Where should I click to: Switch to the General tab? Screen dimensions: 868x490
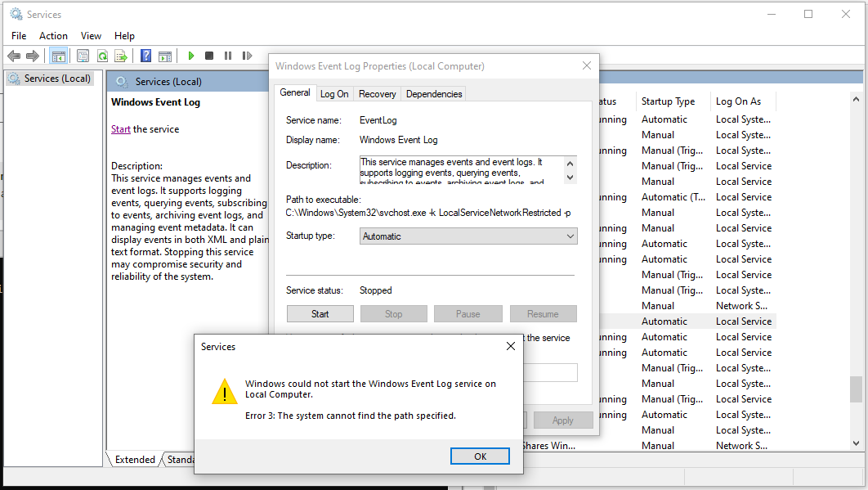pyautogui.click(x=295, y=92)
